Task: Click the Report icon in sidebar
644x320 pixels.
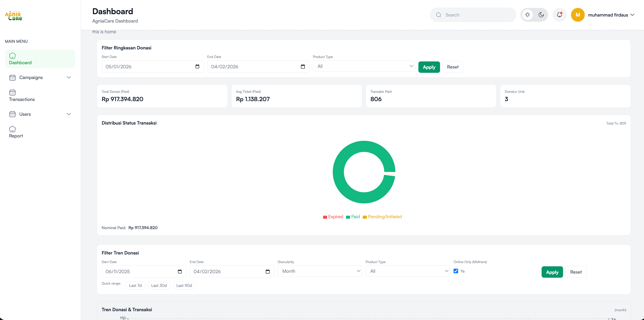Action: click(x=12, y=129)
